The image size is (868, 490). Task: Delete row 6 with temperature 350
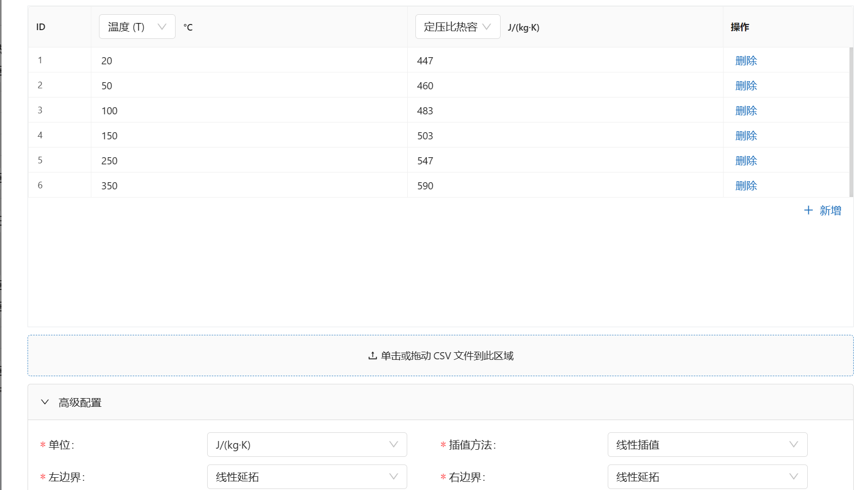(746, 185)
